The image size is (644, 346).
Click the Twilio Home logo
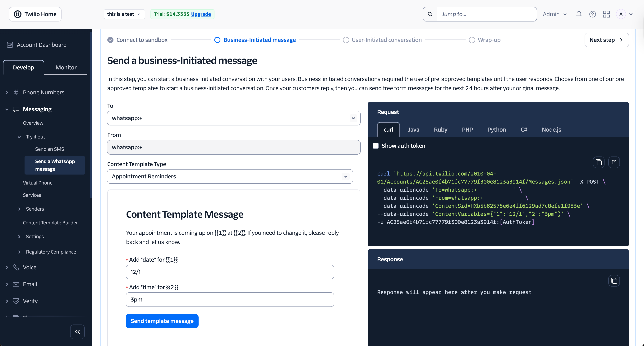click(35, 14)
